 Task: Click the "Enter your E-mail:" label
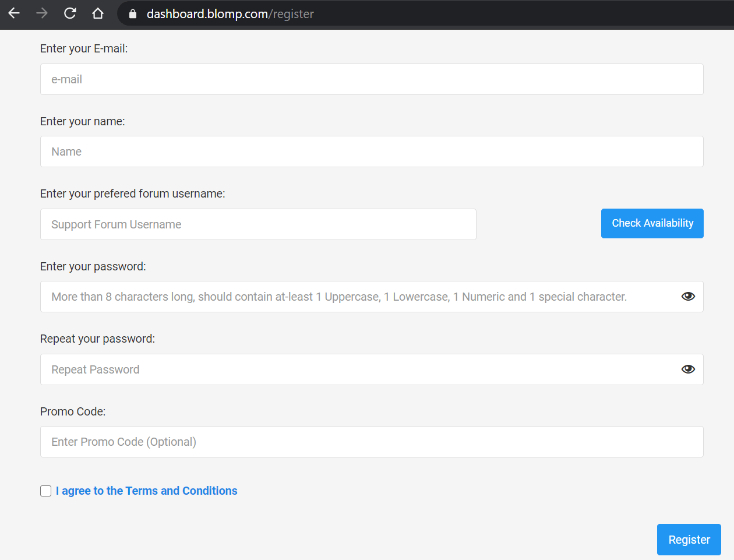point(84,48)
